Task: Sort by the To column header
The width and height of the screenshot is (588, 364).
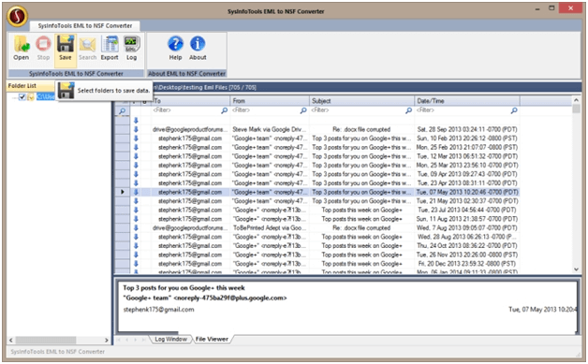Action: pos(190,101)
